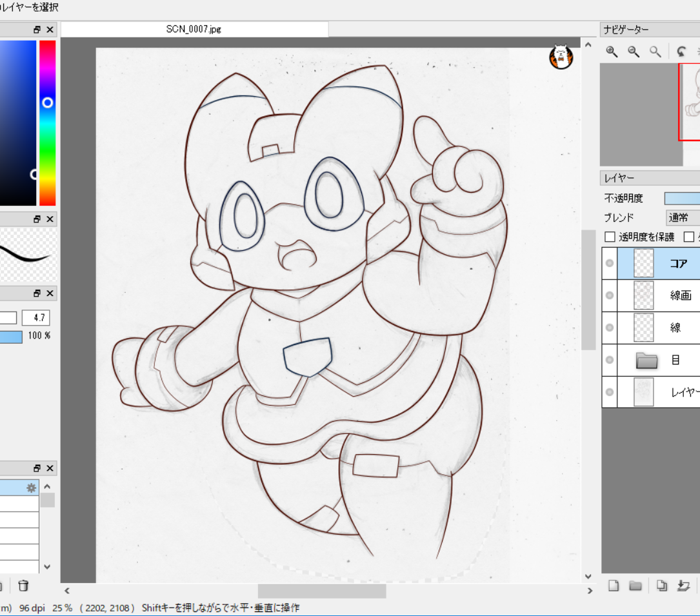
Task: Enable the 透明度を保護 checkbox
Action: click(610, 237)
